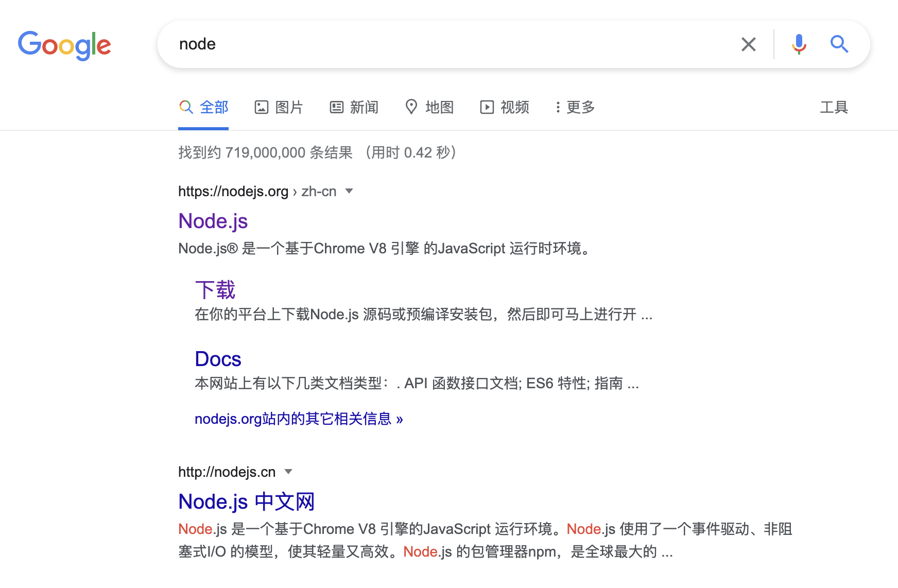The height and width of the screenshot is (588, 898).
Task: Open the Docs sitelink
Action: (x=218, y=359)
